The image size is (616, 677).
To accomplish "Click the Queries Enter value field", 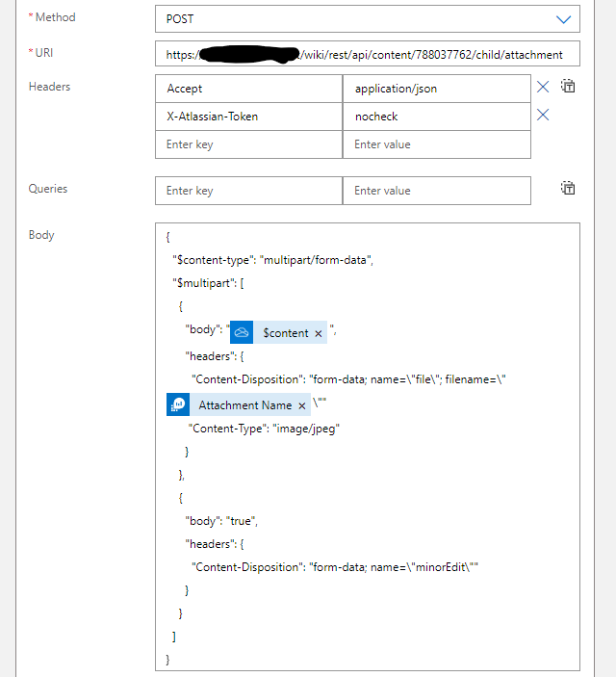I will point(437,191).
